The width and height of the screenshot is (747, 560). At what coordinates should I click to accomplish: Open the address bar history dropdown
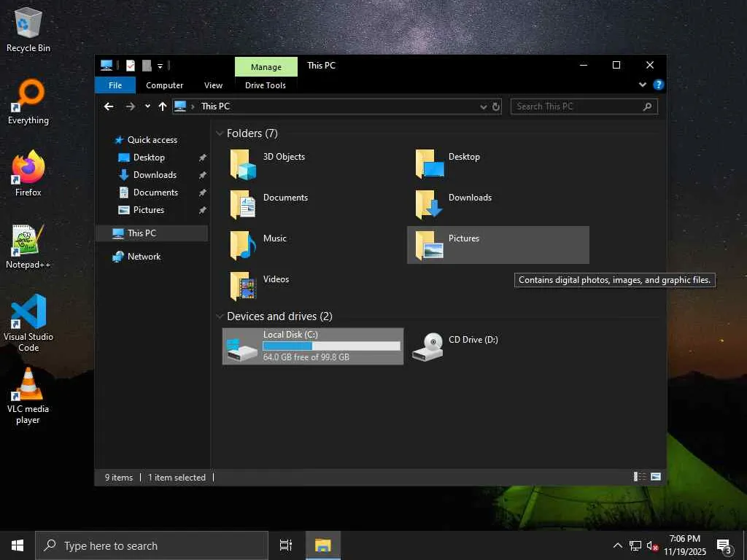(483, 106)
